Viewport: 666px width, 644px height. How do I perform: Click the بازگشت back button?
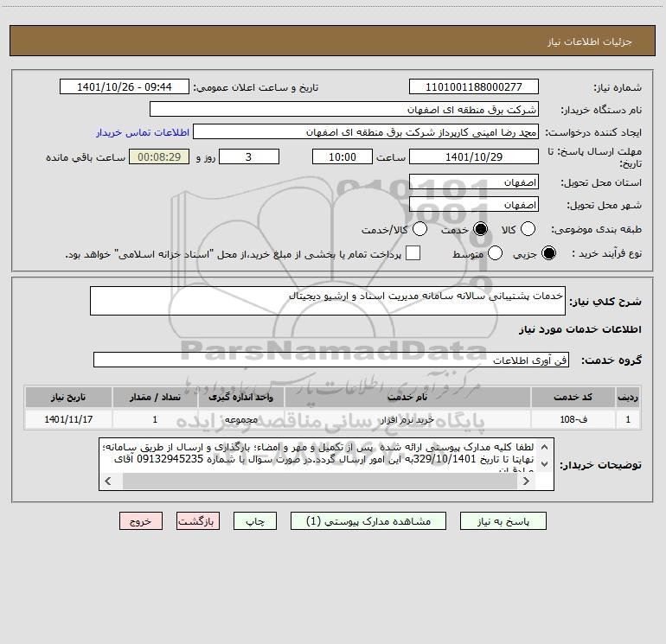click(198, 521)
